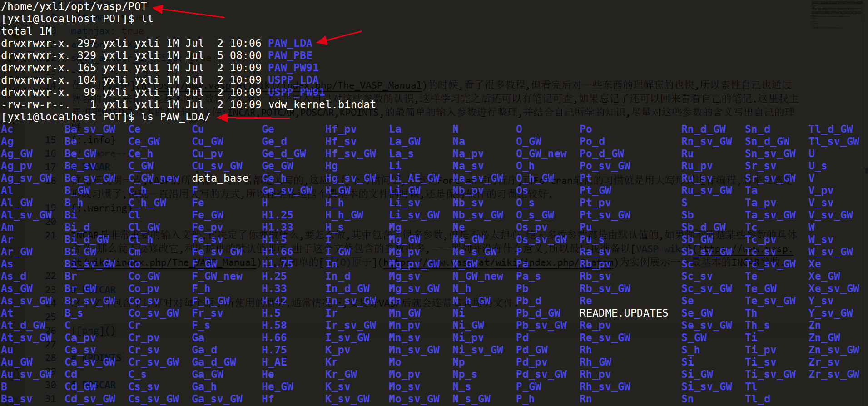The width and height of the screenshot is (868, 406).
Task: Click the Mn_pv folder name
Action: tap(405, 325)
